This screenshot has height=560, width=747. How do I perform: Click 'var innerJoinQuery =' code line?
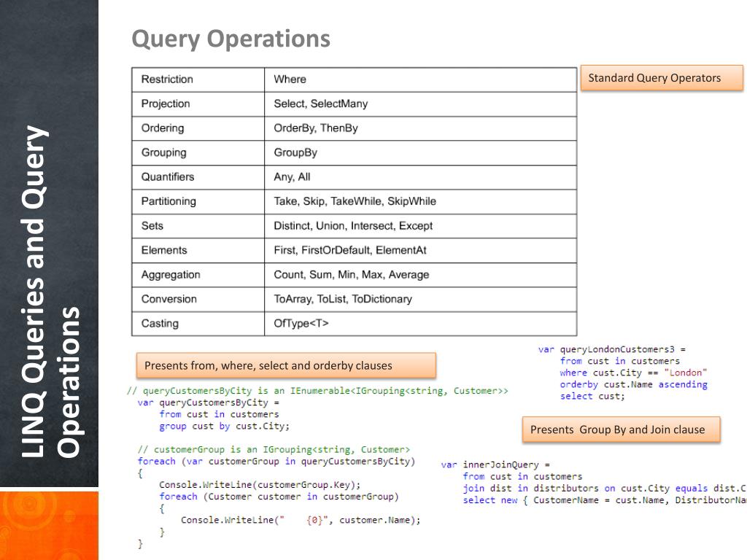coord(495,464)
